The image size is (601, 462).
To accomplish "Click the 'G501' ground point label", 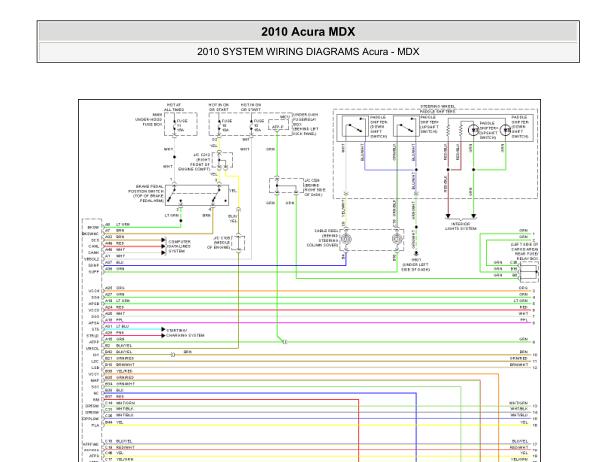I will [x=415, y=260].
